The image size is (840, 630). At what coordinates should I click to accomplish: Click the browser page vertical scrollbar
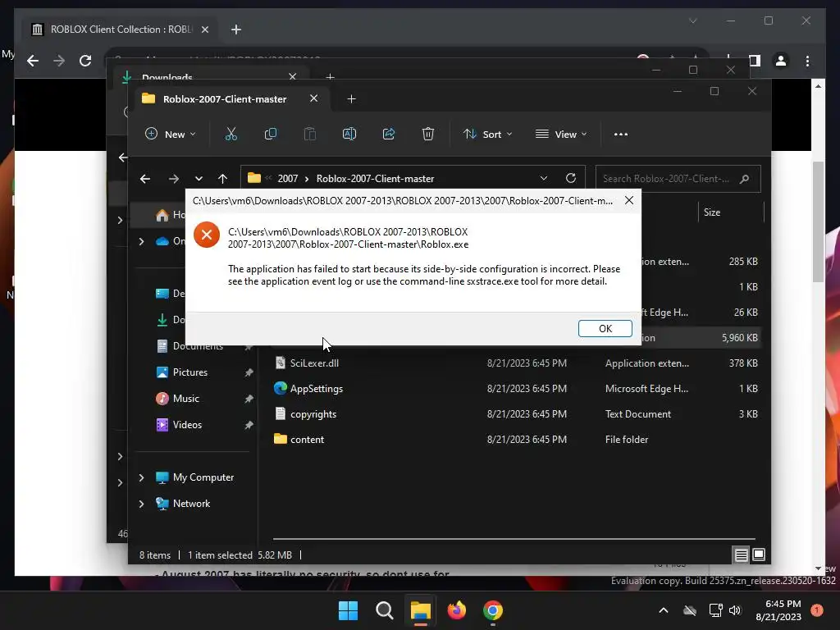pos(818,221)
